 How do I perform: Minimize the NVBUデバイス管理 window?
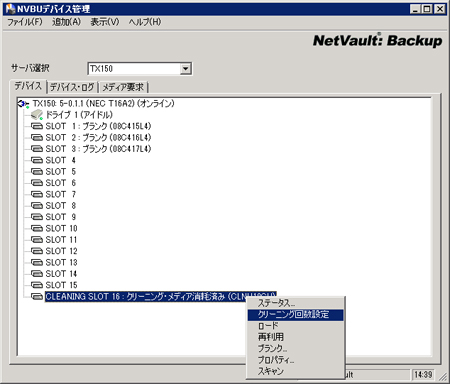415,9
